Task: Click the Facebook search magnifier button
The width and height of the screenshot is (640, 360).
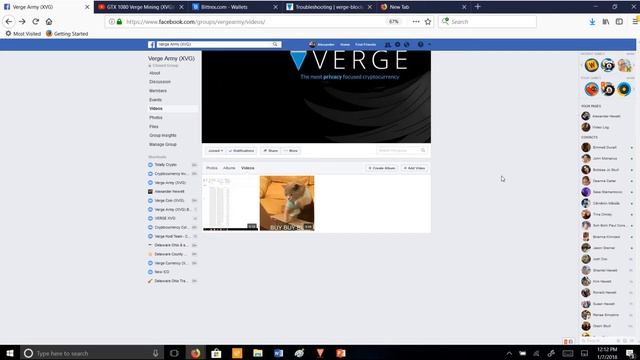Action: click(x=275, y=44)
